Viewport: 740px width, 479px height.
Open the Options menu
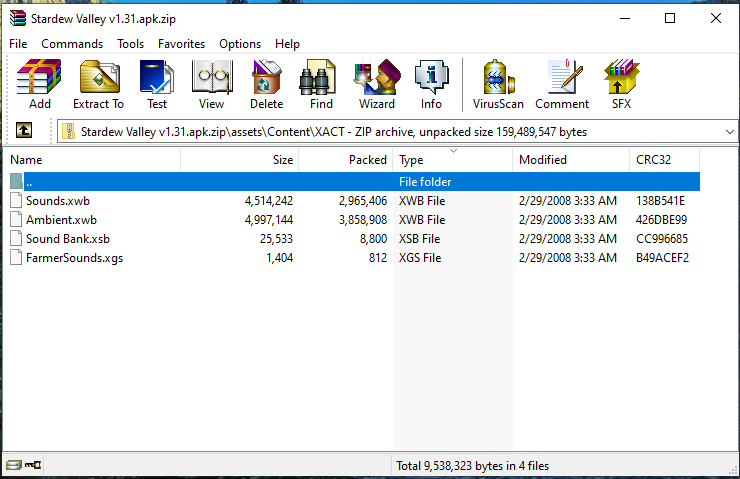tap(240, 44)
